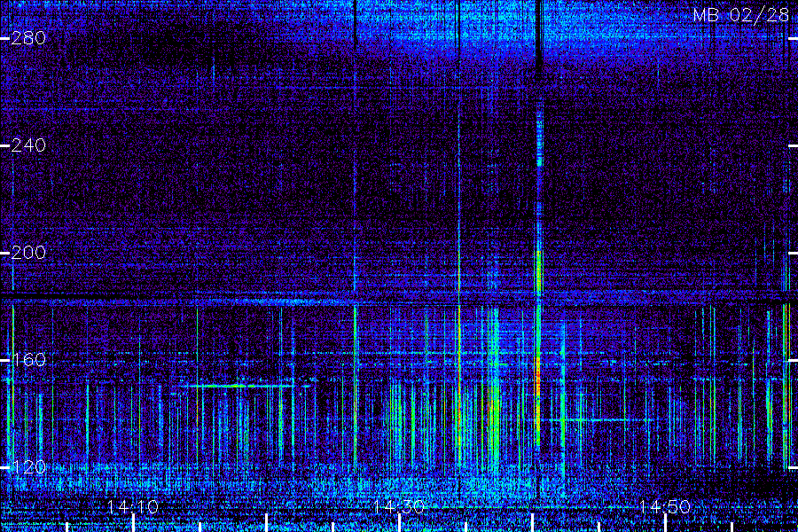Click the 160 frequency axis label
The image size is (798, 532).
(28, 360)
